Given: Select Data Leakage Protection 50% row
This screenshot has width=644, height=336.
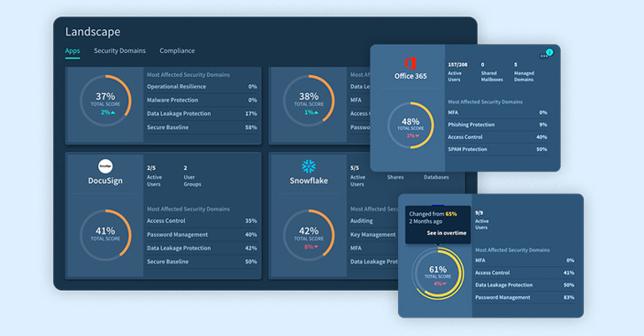Looking at the screenshot, I should click(x=525, y=285).
